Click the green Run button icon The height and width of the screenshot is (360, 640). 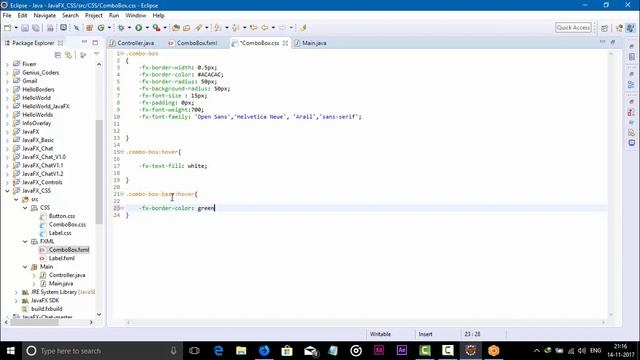click(x=139, y=28)
